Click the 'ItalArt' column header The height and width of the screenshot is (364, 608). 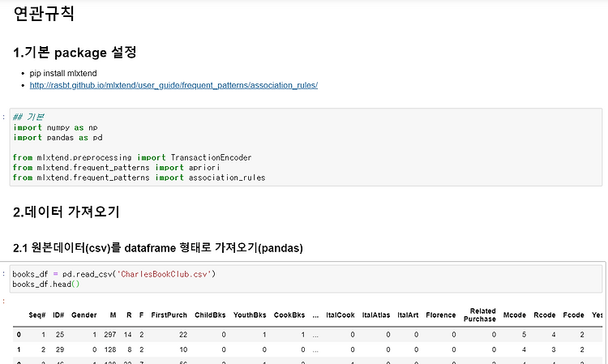(408, 315)
